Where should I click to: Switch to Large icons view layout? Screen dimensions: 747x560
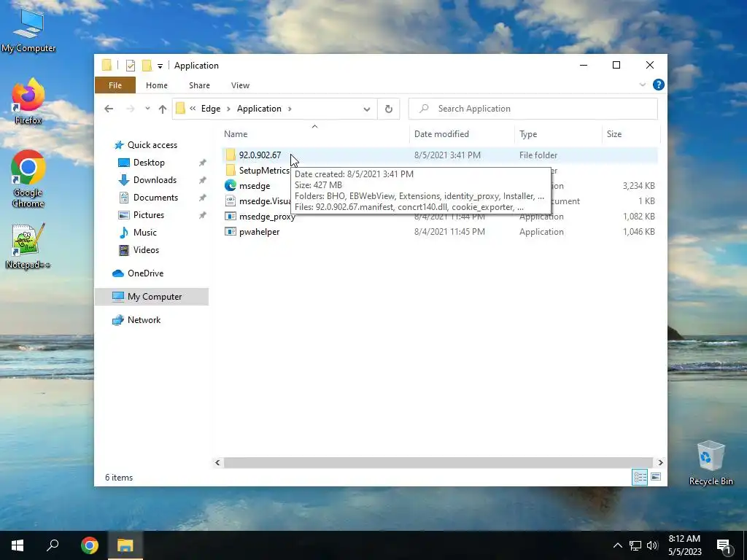[656, 477]
